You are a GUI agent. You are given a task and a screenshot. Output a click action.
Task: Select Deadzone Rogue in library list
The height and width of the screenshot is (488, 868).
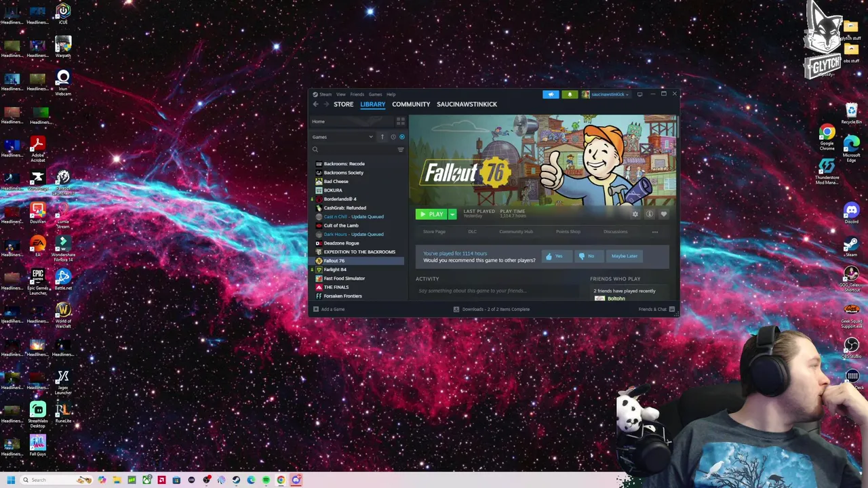[341, 243]
